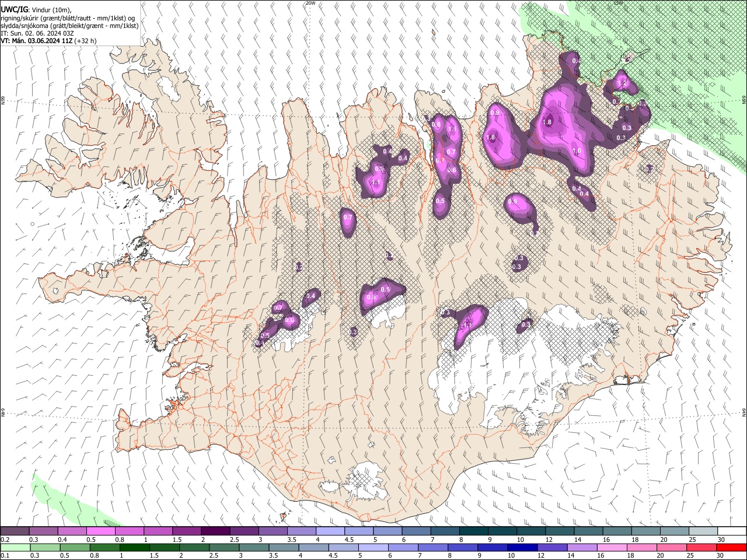Pick the lower-row green swatch starting at 0.5

[x=75, y=548]
